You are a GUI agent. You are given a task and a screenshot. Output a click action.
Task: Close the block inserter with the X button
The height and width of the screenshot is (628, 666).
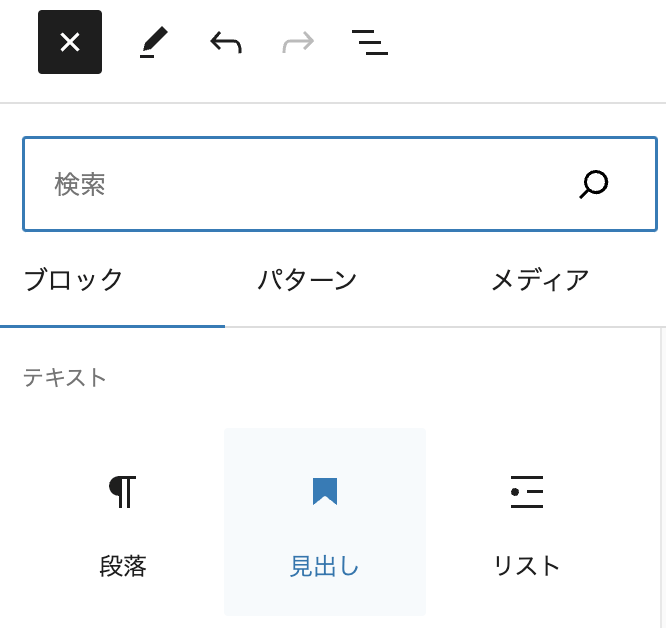pyautogui.click(x=70, y=42)
